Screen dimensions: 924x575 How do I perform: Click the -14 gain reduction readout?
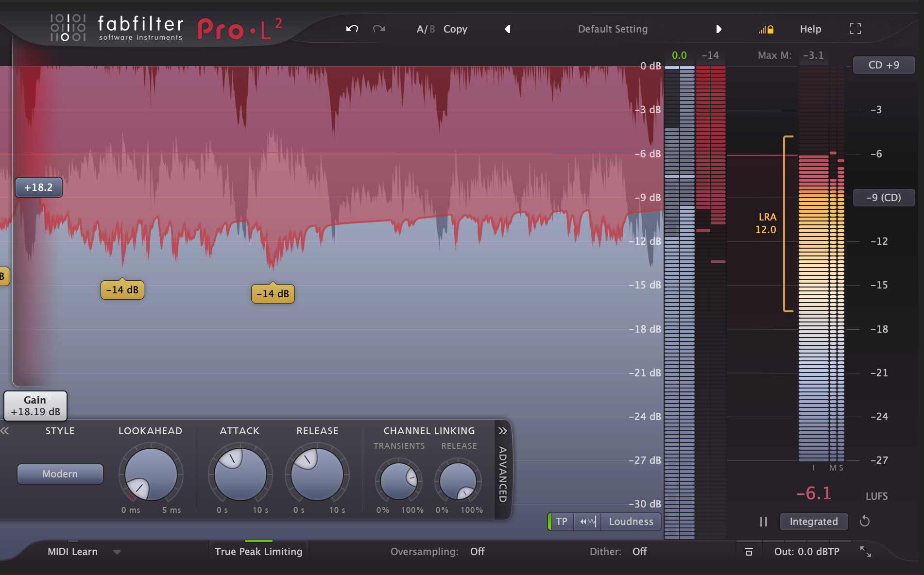pyautogui.click(x=710, y=55)
